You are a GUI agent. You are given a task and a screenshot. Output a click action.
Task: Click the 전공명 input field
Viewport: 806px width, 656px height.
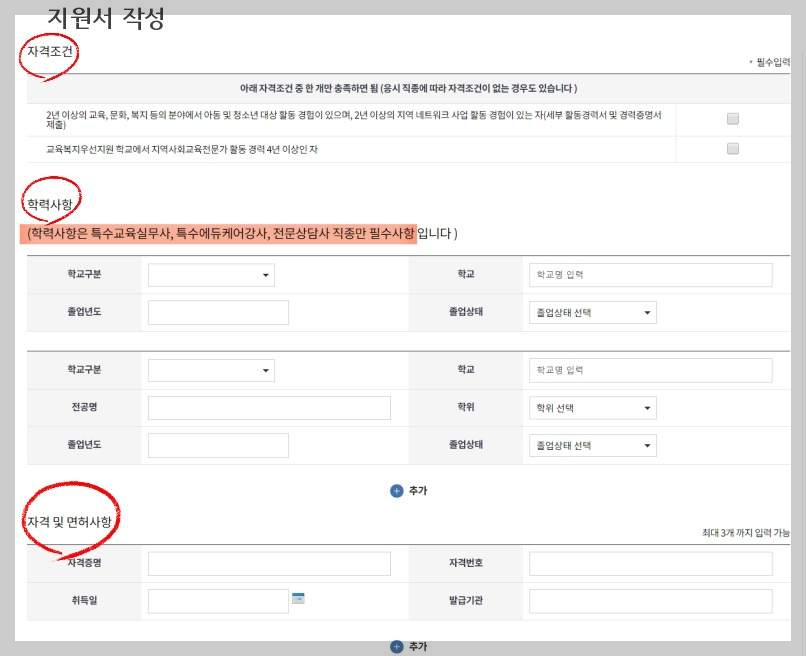point(270,407)
